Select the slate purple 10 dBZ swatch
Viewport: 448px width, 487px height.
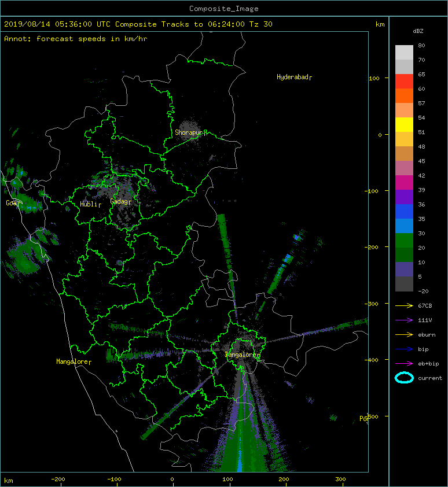coord(404,269)
